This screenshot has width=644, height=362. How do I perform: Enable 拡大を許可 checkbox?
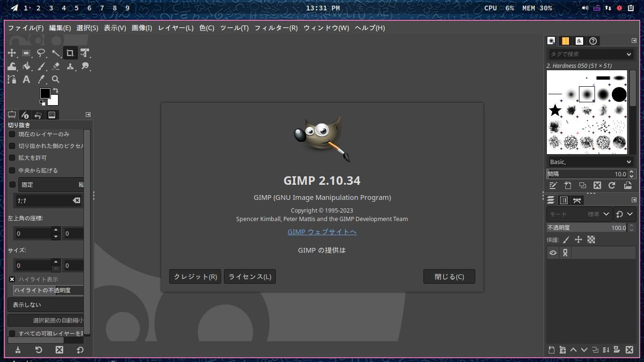coord(12,158)
